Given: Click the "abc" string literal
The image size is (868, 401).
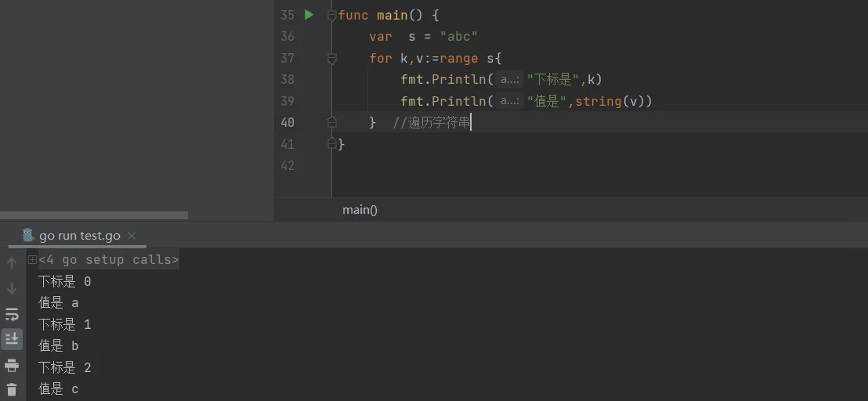Looking at the screenshot, I should [x=459, y=37].
